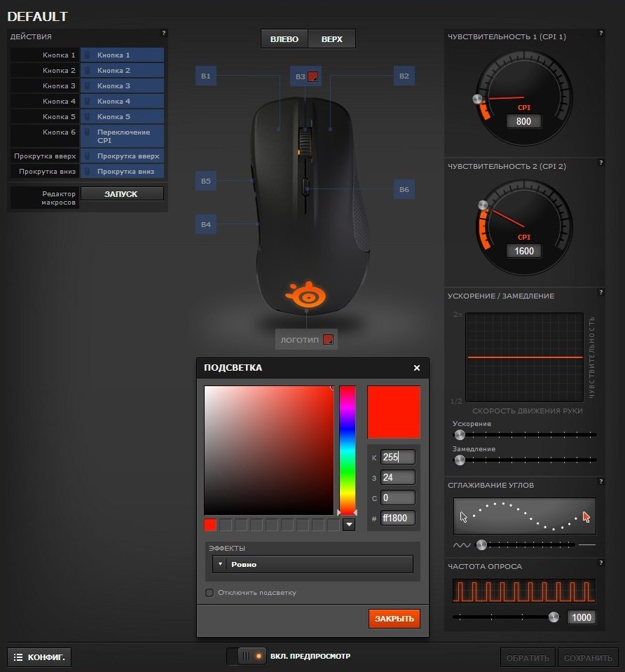Click the hex color field ff1800

pyautogui.click(x=397, y=518)
